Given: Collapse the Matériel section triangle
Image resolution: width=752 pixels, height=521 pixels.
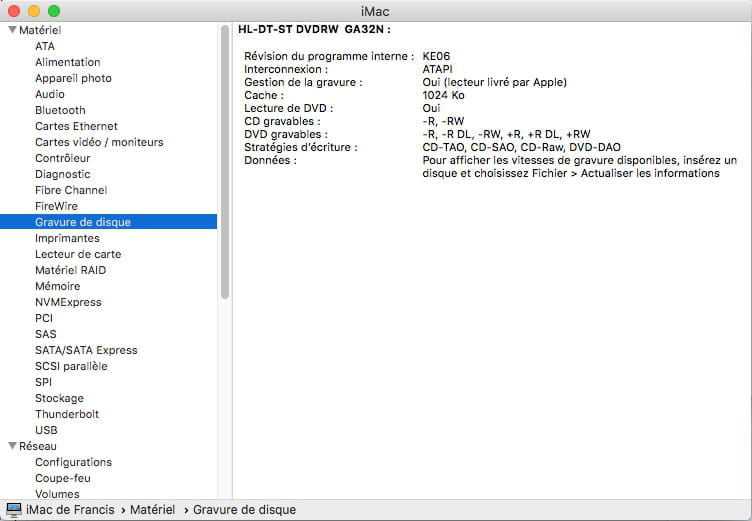Looking at the screenshot, I should click(x=12, y=30).
